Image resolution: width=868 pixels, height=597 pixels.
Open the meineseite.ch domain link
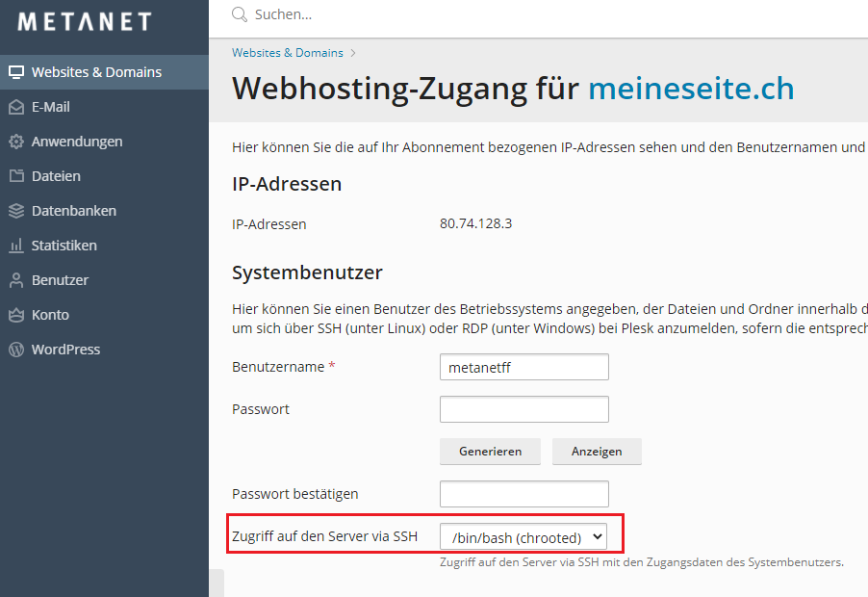click(x=691, y=89)
